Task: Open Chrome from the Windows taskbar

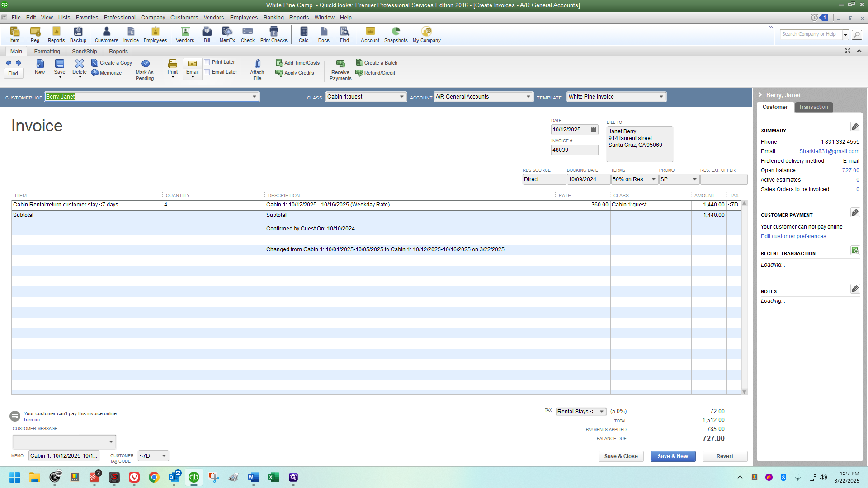Action: tap(154, 477)
